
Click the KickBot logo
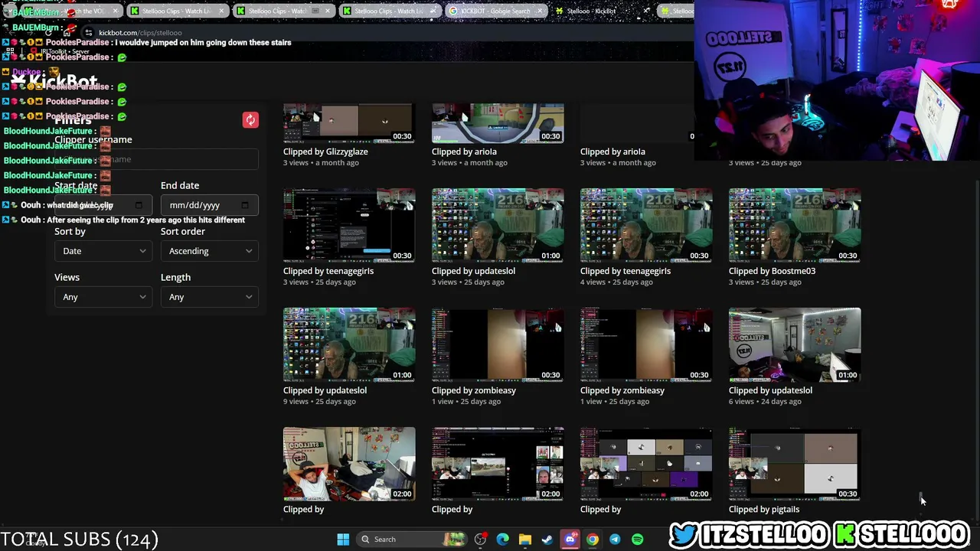point(55,81)
